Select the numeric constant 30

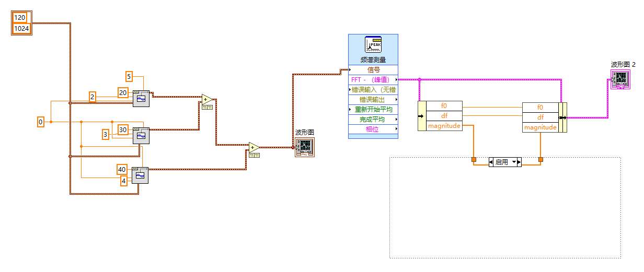[x=123, y=130]
